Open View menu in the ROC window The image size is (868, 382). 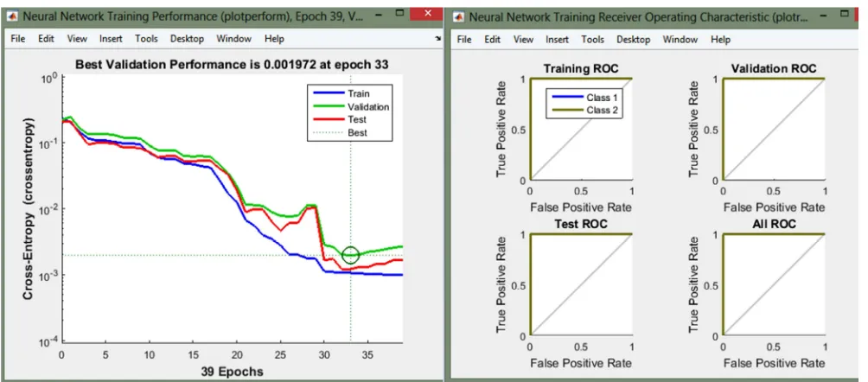pyautogui.click(x=523, y=39)
